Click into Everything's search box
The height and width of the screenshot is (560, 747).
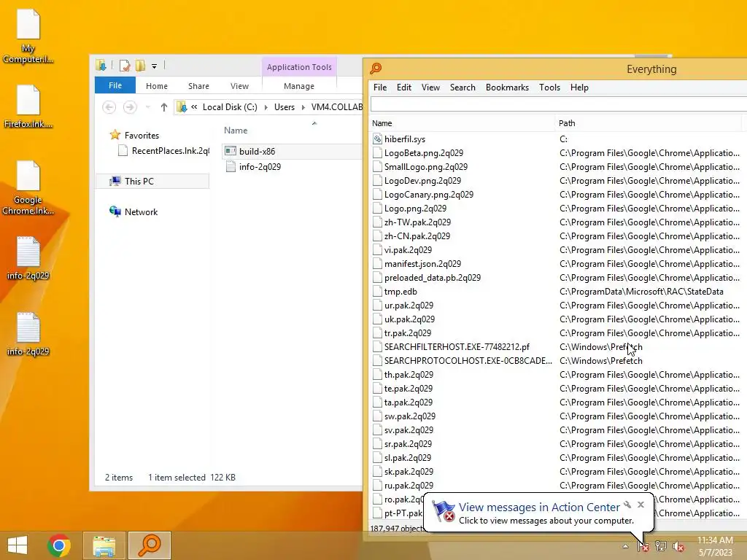tap(558, 104)
